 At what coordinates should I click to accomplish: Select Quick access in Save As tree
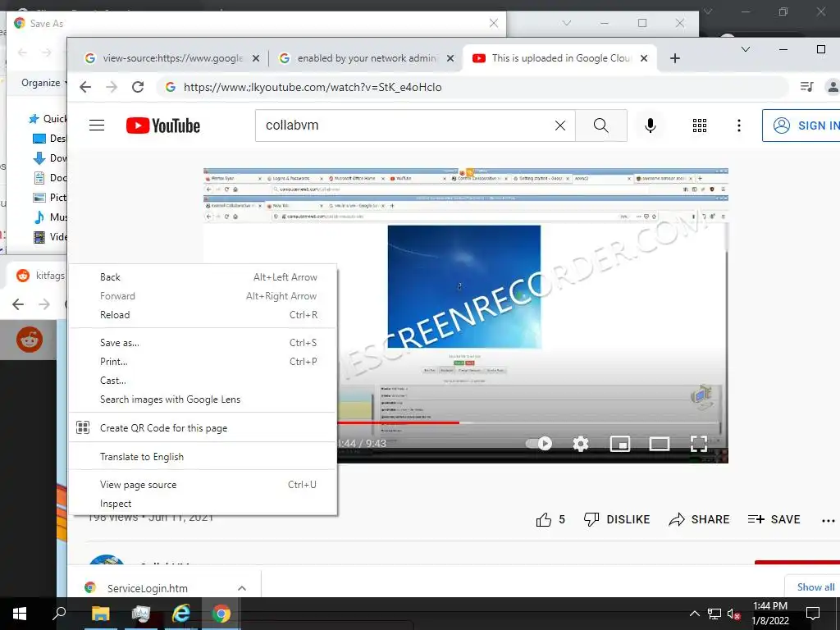[x=48, y=118]
